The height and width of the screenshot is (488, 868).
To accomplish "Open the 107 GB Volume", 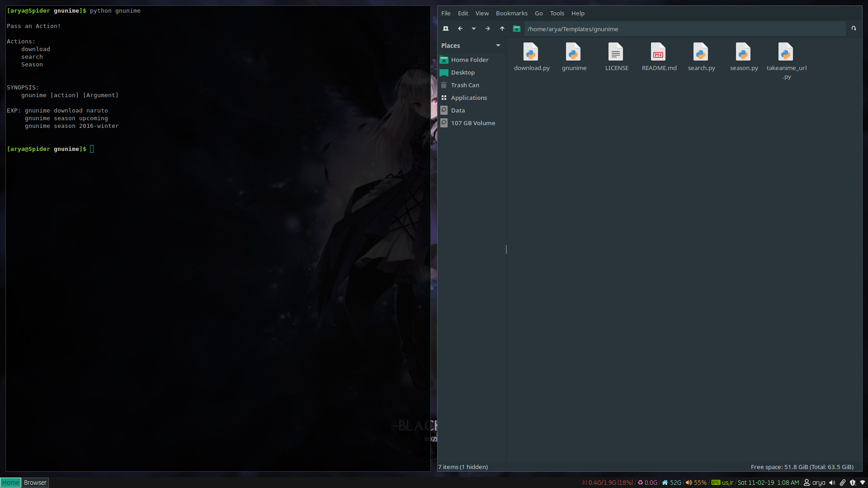I will (473, 123).
